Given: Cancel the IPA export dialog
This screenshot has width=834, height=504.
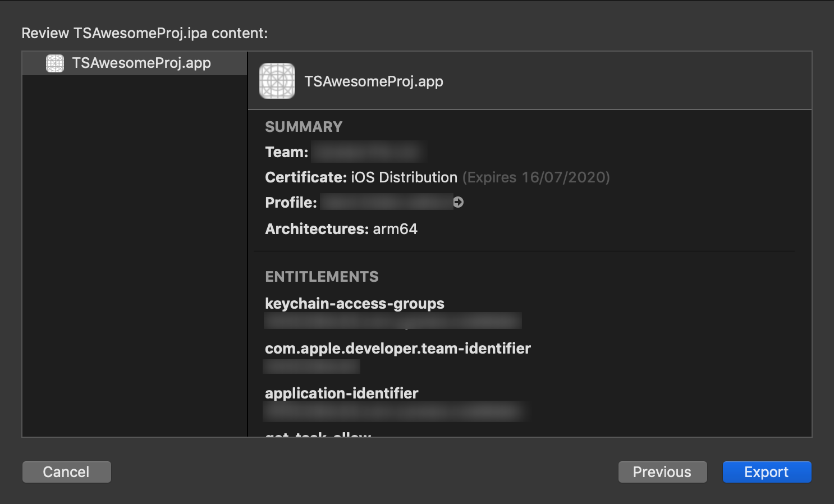Looking at the screenshot, I should point(66,471).
